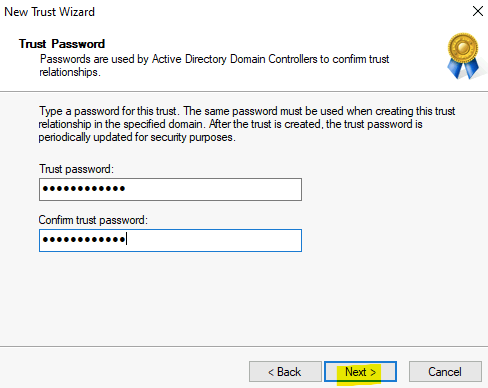Click the bold 'Trust Password' heading
The width and height of the screenshot is (488, 388).
tap(62, 44)
